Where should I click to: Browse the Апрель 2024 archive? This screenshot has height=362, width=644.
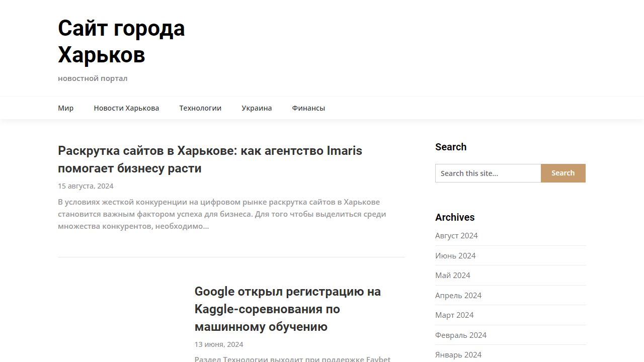click(458, 295)
